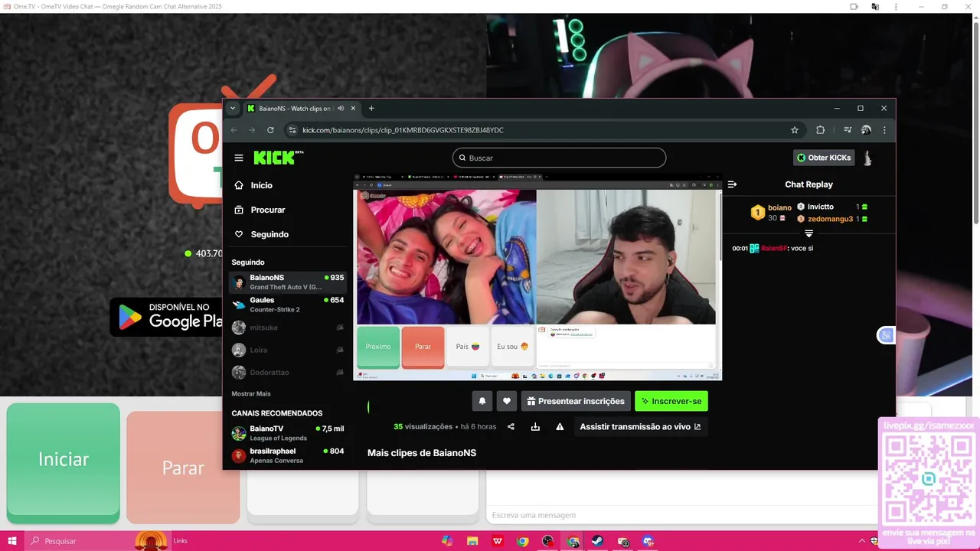Screen dimensions: 980x551
Task: Toggle the clip notification bell
Action: (x=482, y=401)
